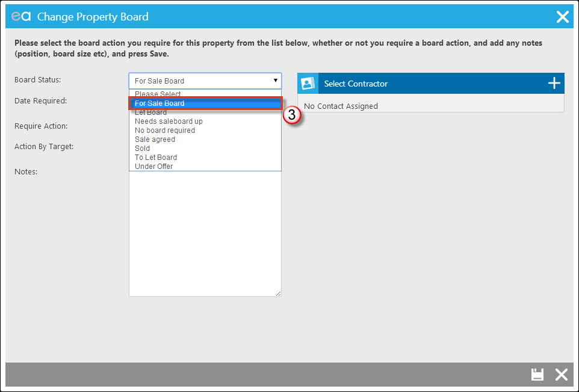Select 'Sold' option in list
This screenshot has height=392, width=579.
click(x=205, y=149)
